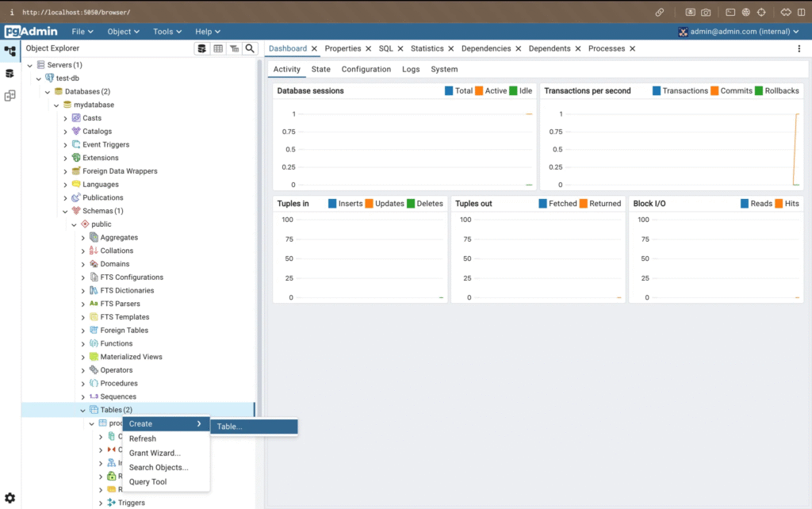This screenshot has width=812, height=509.
Task: Open Schema Diff workspace icon in sidebar
Action: [x=10, y=96]
